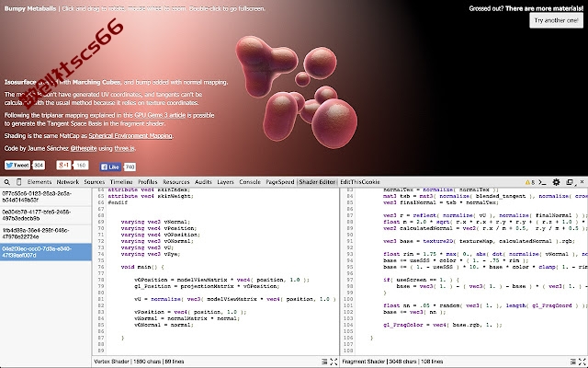Show the console drawer icon

pos(542,182)
